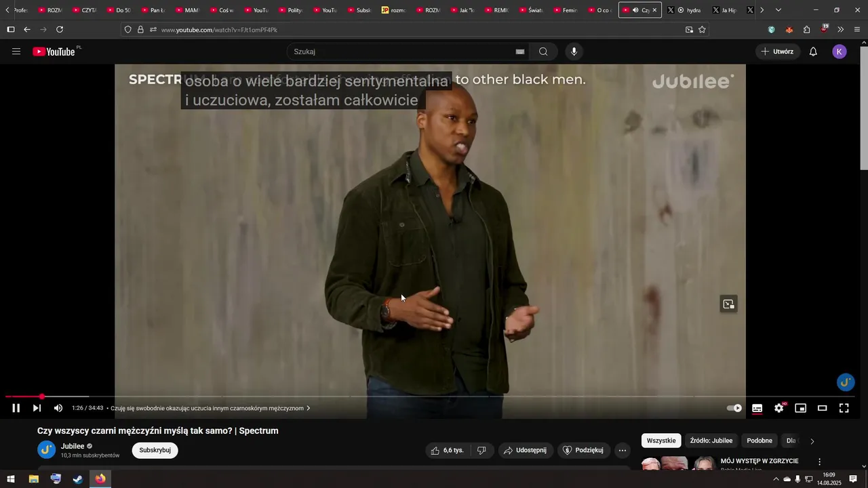This screenshot has height=488, width=868.
Task: Open the Windows Start menu
Action: [11, 479]
